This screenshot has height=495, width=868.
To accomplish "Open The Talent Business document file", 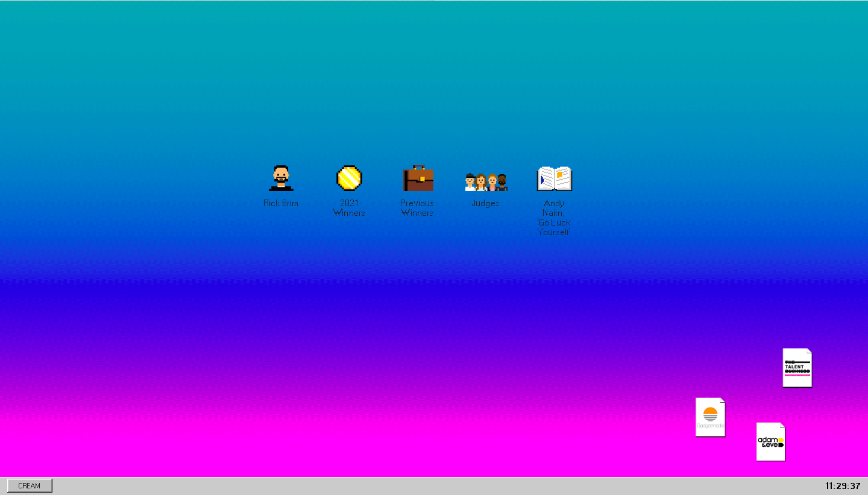I will coord(797,367).
